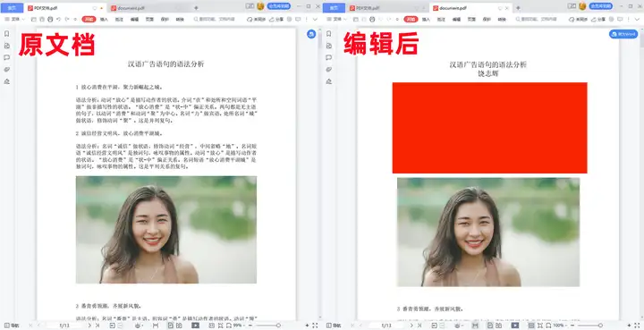
Task: Go to next page in right window
Action: [411, 326]
